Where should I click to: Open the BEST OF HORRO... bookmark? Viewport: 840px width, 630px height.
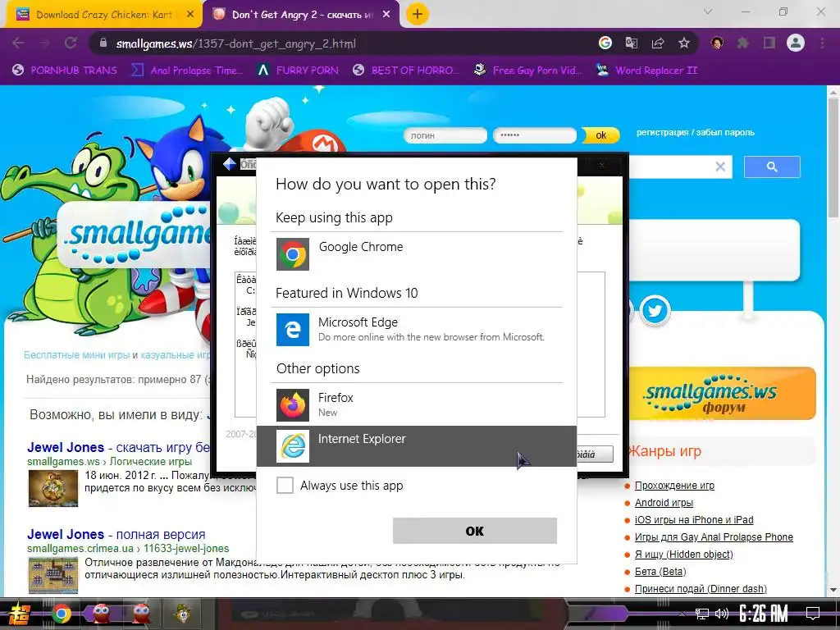(x=406, y=71)
